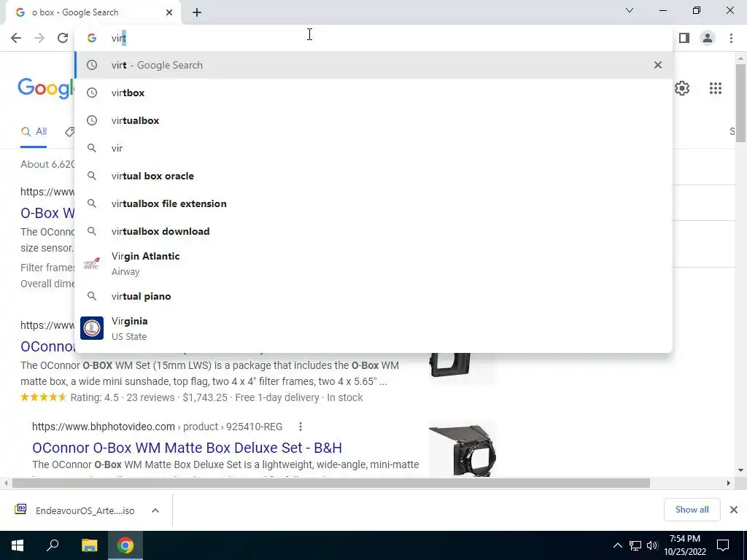747x560 pixels.
Task: Choose the 'virtualbox' history suggestion
Action: click(373, 120)
